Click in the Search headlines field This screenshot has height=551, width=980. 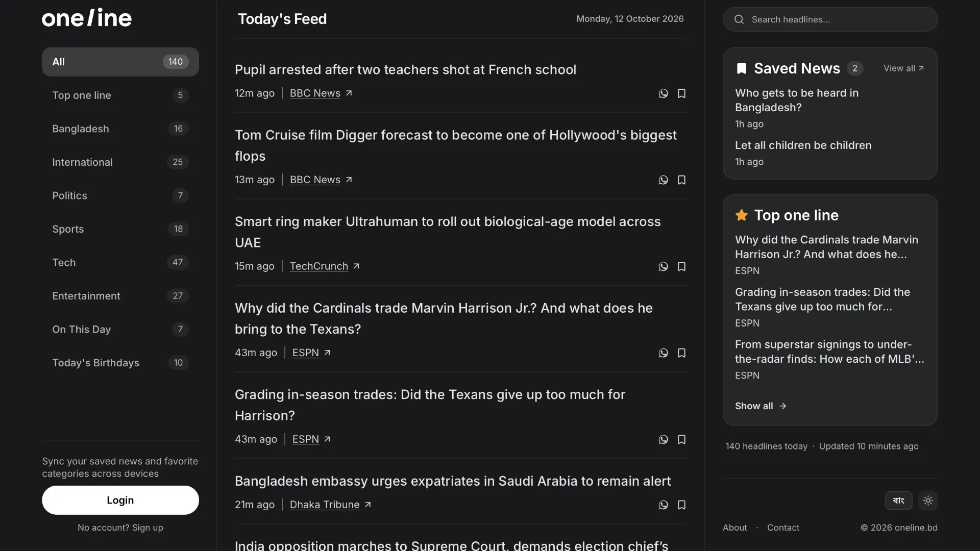830,19
